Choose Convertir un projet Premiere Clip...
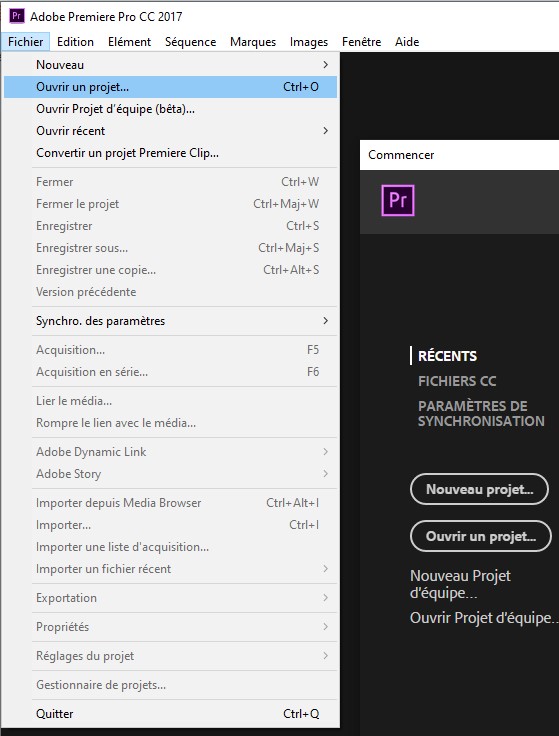 pos(170,153)
